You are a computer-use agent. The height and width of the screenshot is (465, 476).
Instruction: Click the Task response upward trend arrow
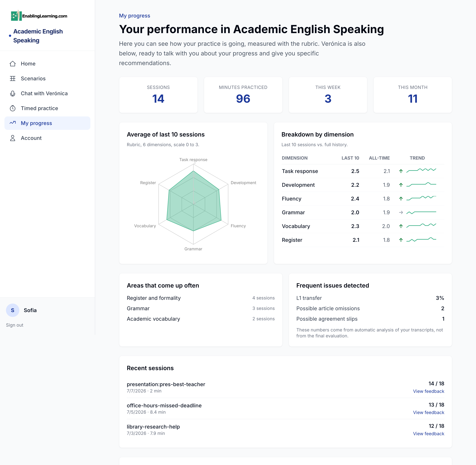coord(401,171)
